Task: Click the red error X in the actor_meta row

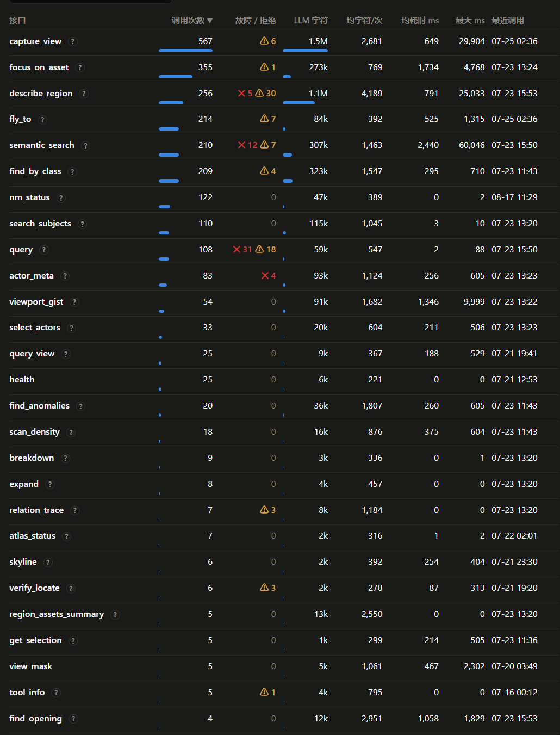Action: click(265, 275)
